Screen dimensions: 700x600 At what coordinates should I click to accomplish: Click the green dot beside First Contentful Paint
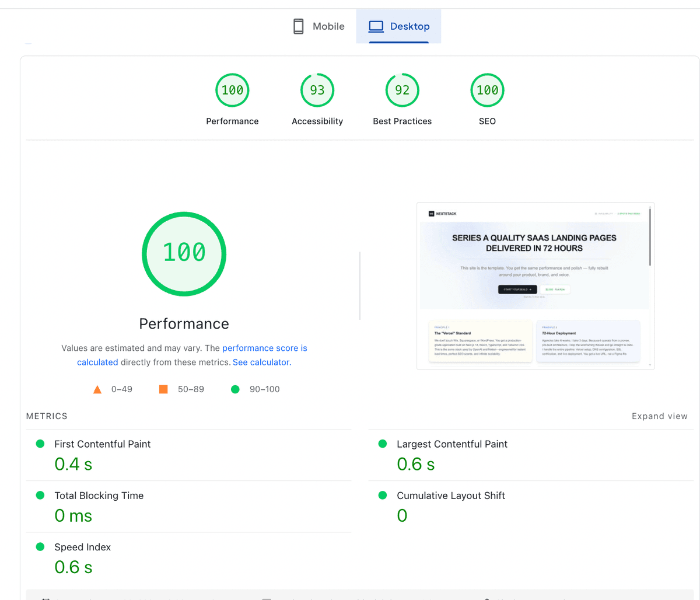coord(40,444)
